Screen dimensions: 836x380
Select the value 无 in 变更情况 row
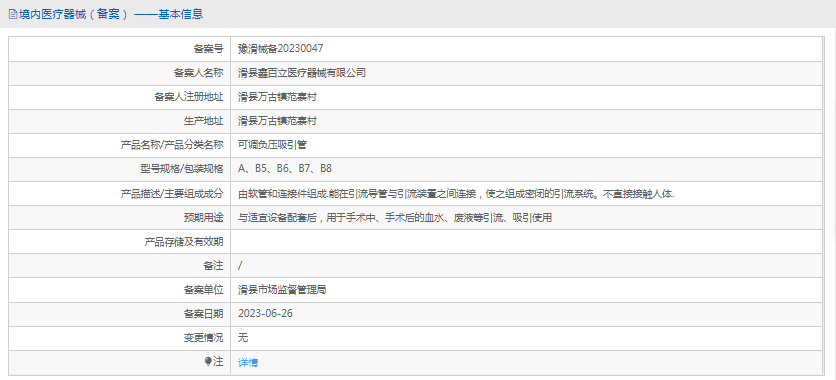pyautogui.click(x=243, y=338)
